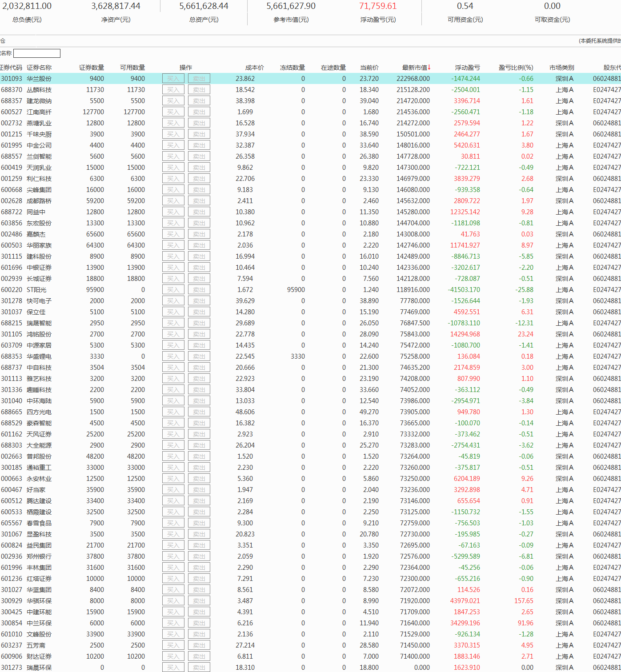Image resolution: width=621 pixels, height=672 pixels.
Task: Click the -41503.170 floating loss value
Action: click(464, 290)
